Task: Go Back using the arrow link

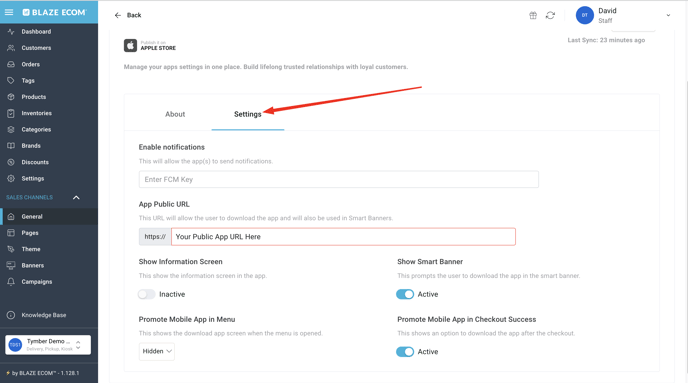Action: click(128, 15)
